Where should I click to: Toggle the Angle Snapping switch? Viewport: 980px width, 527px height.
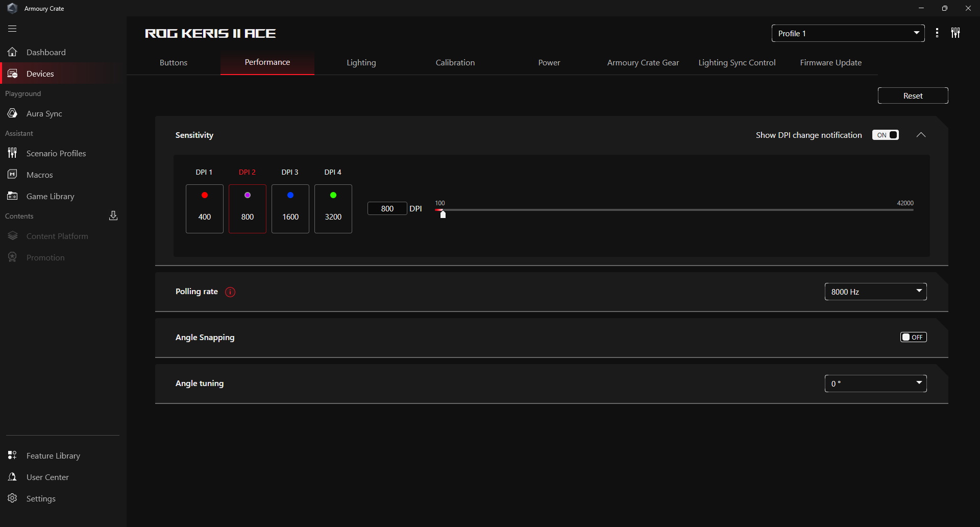(x=914, y=337)
